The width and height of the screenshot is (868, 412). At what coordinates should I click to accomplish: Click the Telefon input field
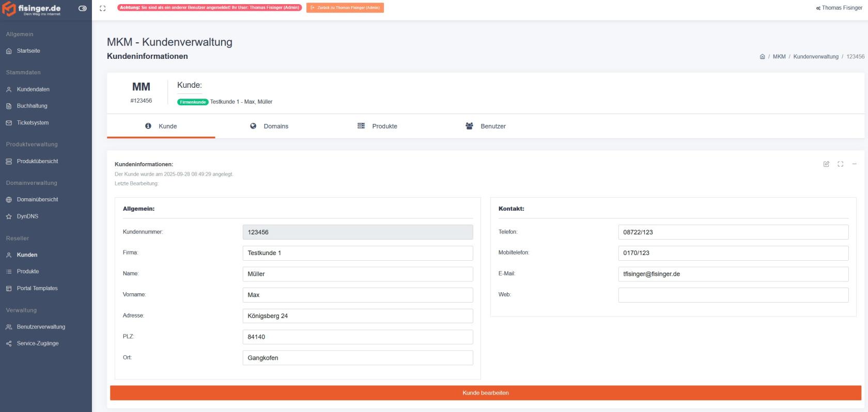point(733,232)
